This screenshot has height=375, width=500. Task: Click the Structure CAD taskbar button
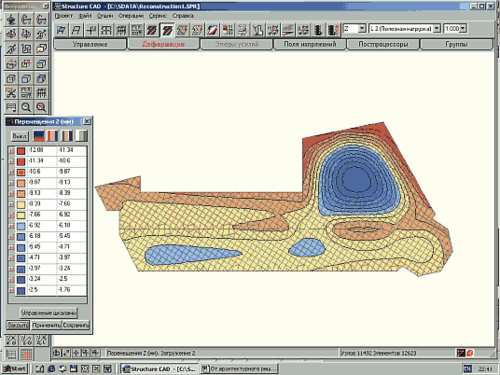click(160, 369)
